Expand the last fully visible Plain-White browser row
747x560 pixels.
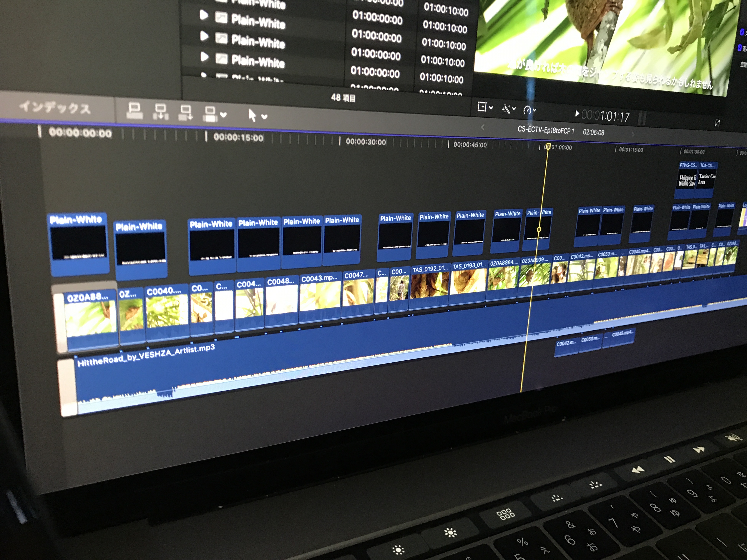(x=204, y=56)
